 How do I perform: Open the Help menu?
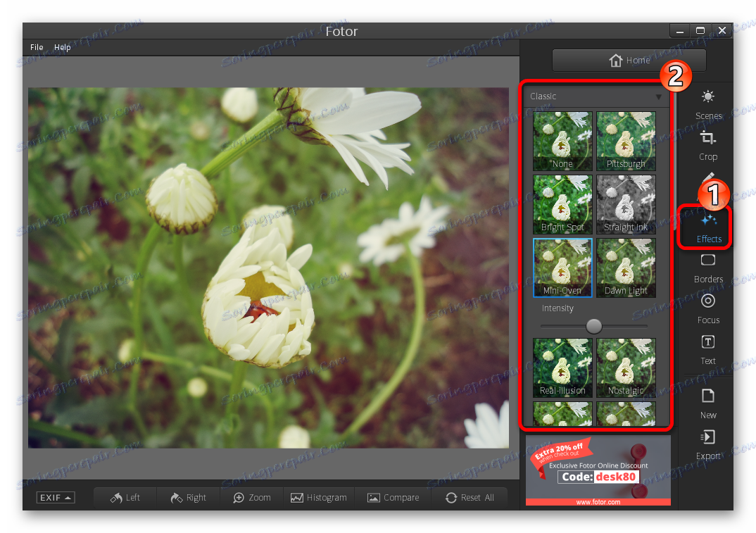[62, 47]
